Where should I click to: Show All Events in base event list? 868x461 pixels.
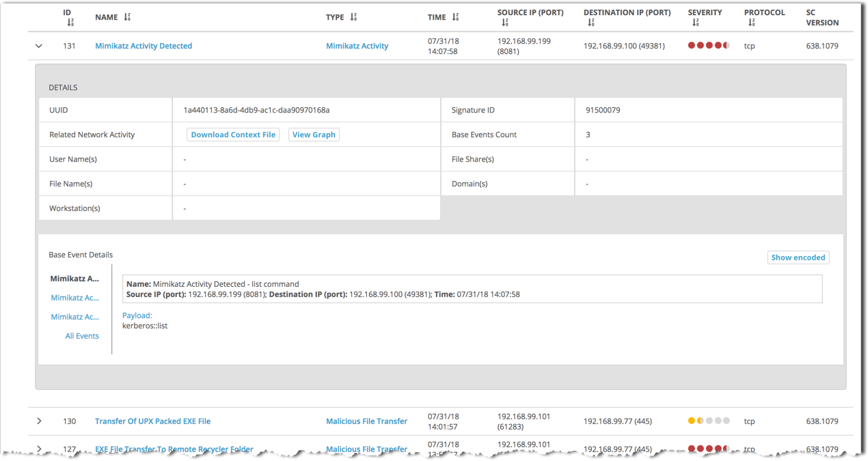(82, 336)
